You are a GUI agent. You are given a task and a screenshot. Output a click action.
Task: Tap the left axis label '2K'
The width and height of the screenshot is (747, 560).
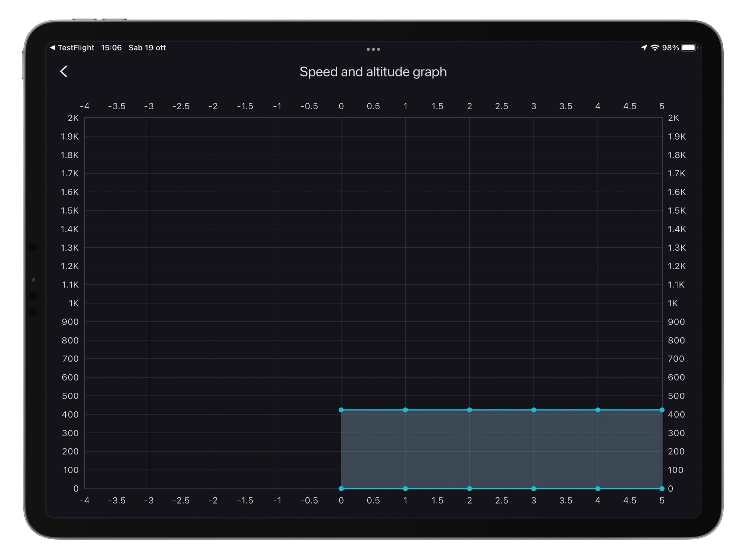(73, 118)
